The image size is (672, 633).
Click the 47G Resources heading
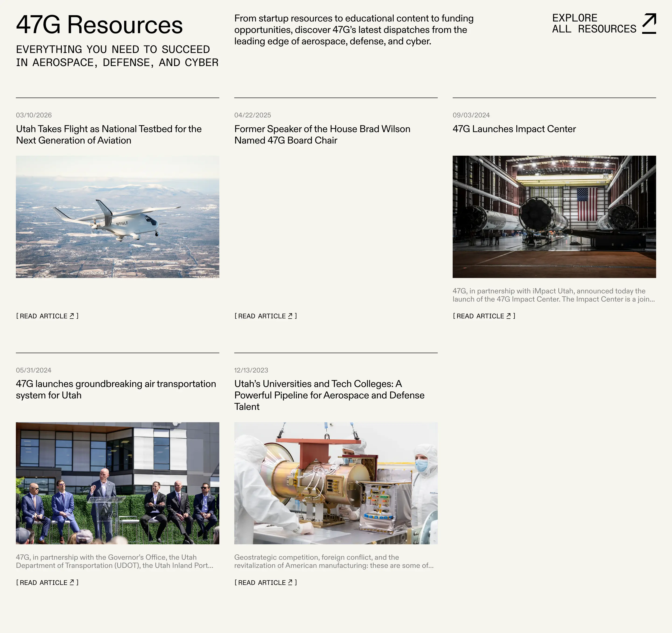click(x=99, y=25)
